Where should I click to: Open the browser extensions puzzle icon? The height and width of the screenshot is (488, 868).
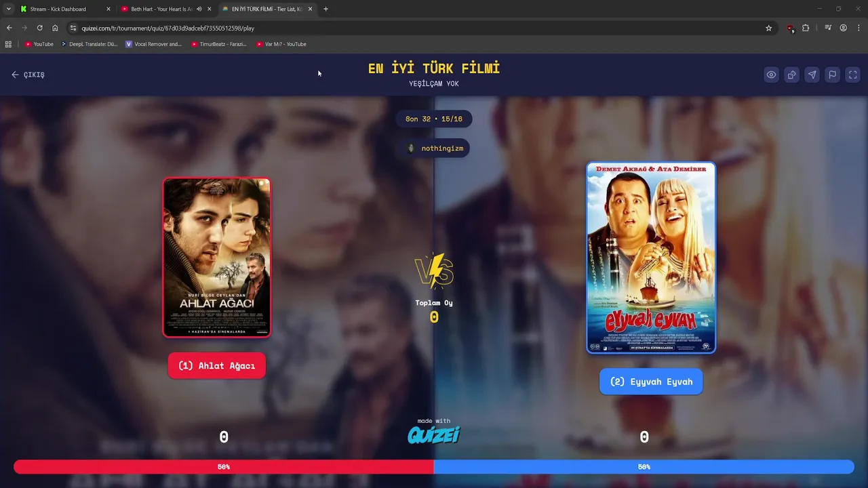coord(806,28)
